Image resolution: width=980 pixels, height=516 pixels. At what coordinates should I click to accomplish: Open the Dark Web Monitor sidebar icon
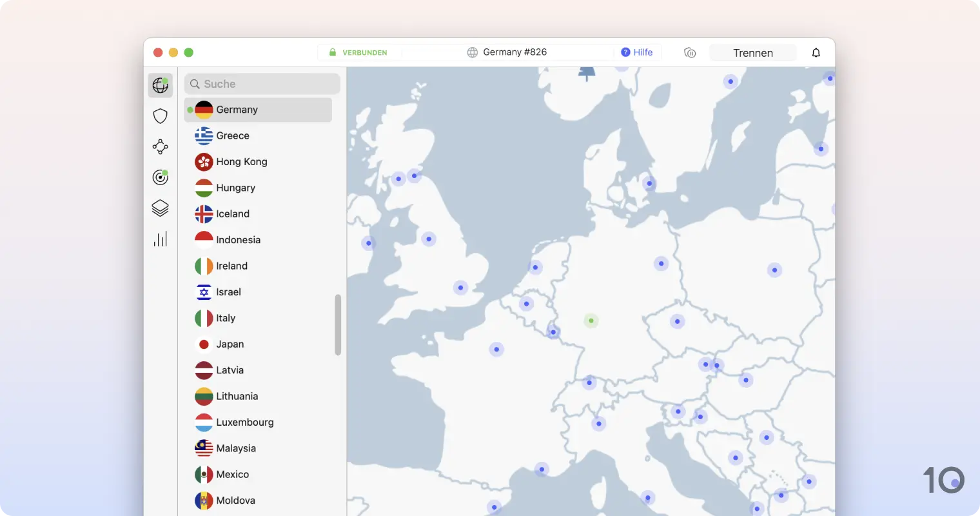pyautogui.click(x=160, y=177)
